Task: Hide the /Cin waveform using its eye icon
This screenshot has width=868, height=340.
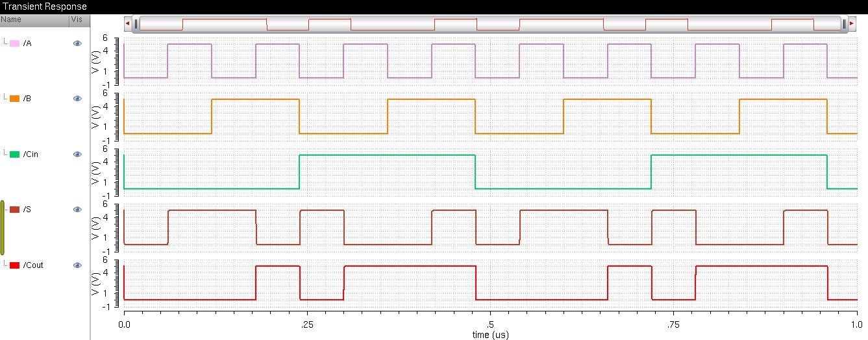Action: pyautogui.click(x=77, y=154)
